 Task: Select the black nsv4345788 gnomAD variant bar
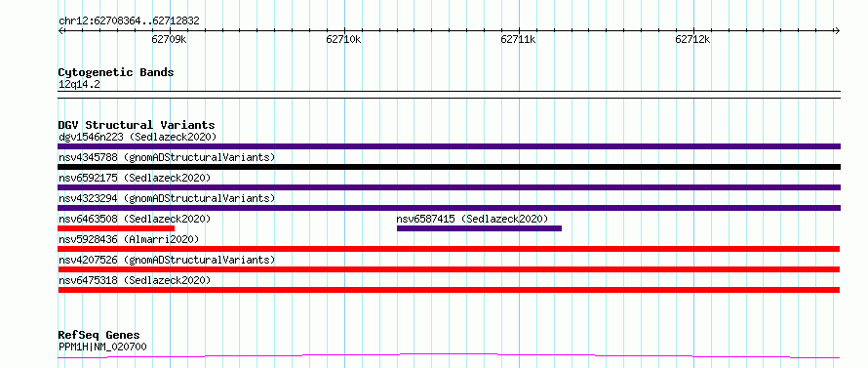point(449,167)
